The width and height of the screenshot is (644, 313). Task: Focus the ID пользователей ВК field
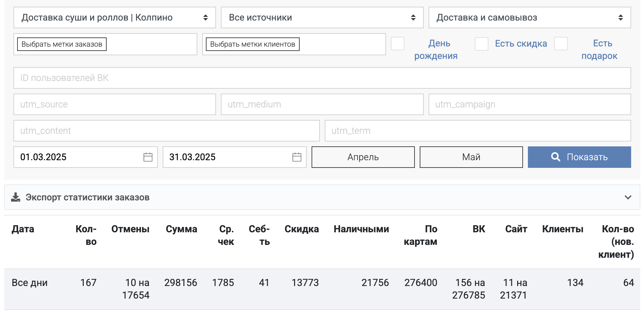[322, 78]
